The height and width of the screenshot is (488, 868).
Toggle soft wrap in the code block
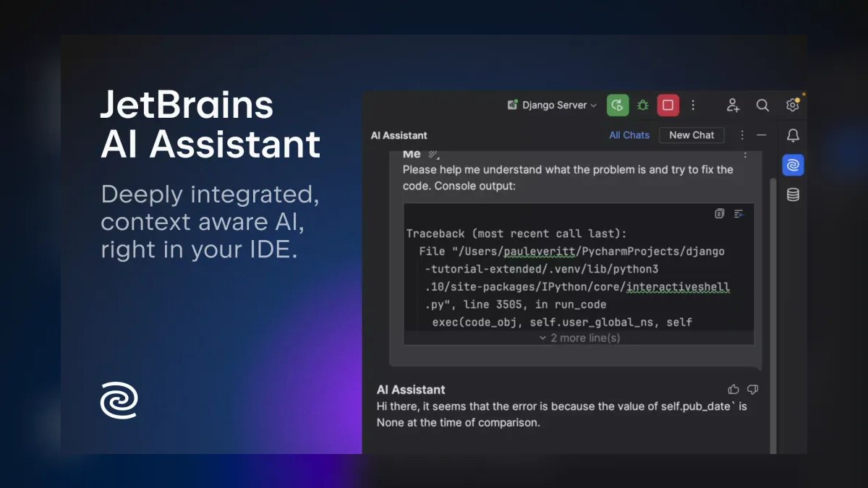click(739, 214)
